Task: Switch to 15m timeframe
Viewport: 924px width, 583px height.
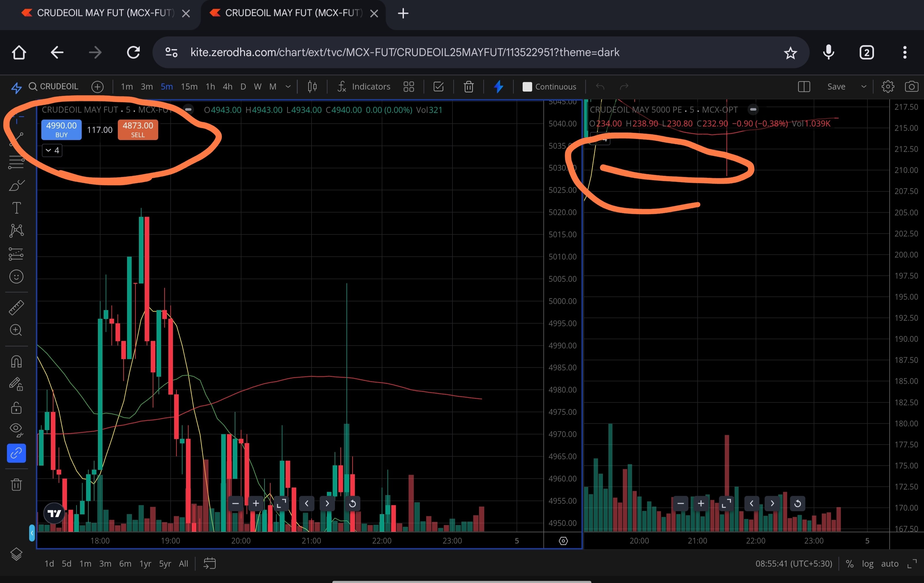Action: [x=189, y=87]
